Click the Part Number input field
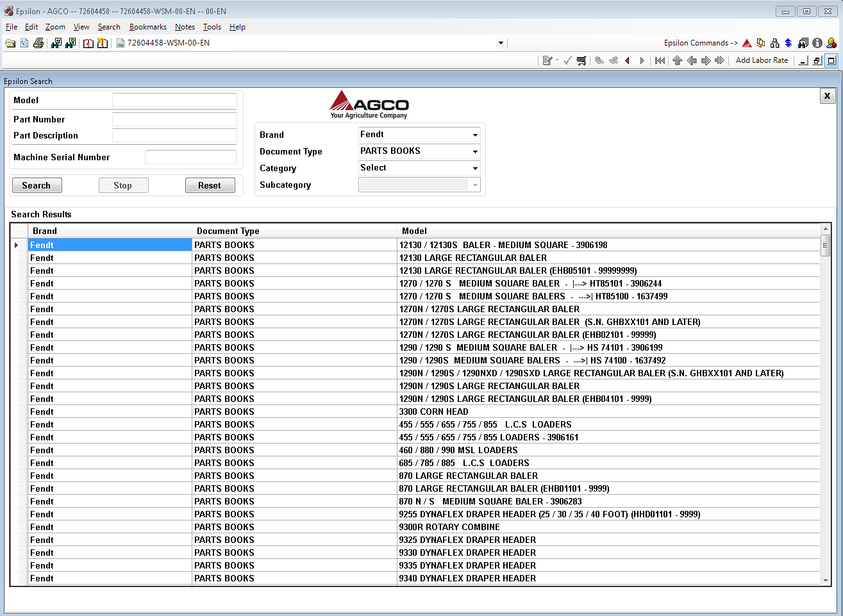The image size is (843, 616). (x=174, y=119)
